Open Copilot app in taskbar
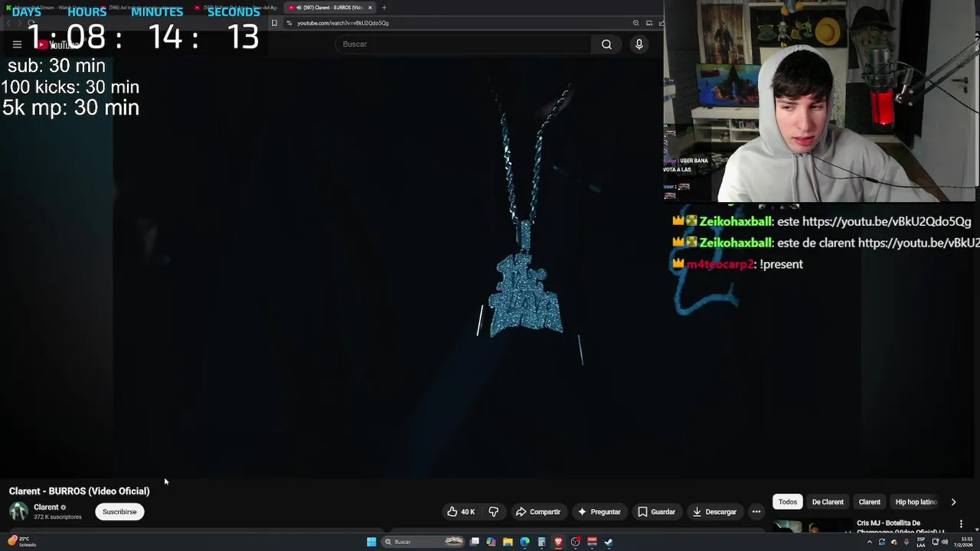Screen dimensions: 980x551 pyautogui.click(x=491, y=542)
